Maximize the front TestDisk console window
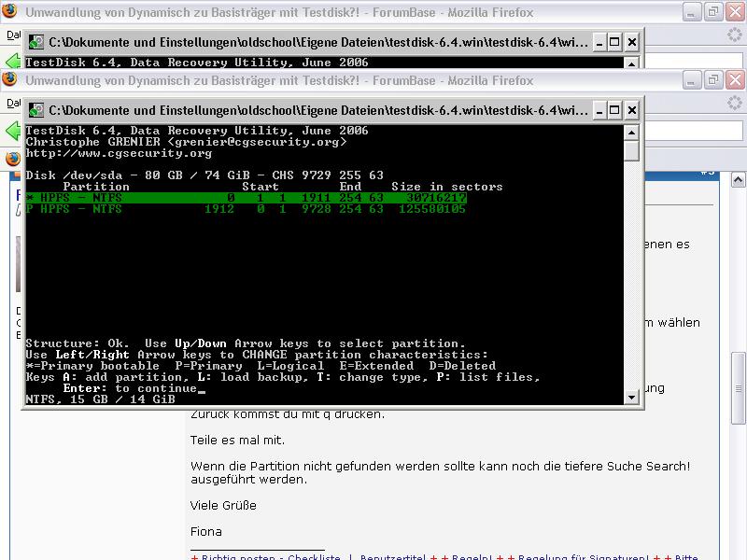Image resolution: width=747 pixels, height=560 pixels. coord(614,110)
